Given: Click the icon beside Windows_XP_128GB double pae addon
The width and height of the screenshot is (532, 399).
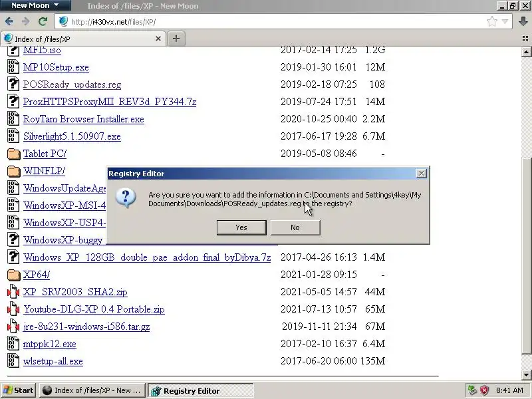Looking at the screenshot, I should pos(13,257).
